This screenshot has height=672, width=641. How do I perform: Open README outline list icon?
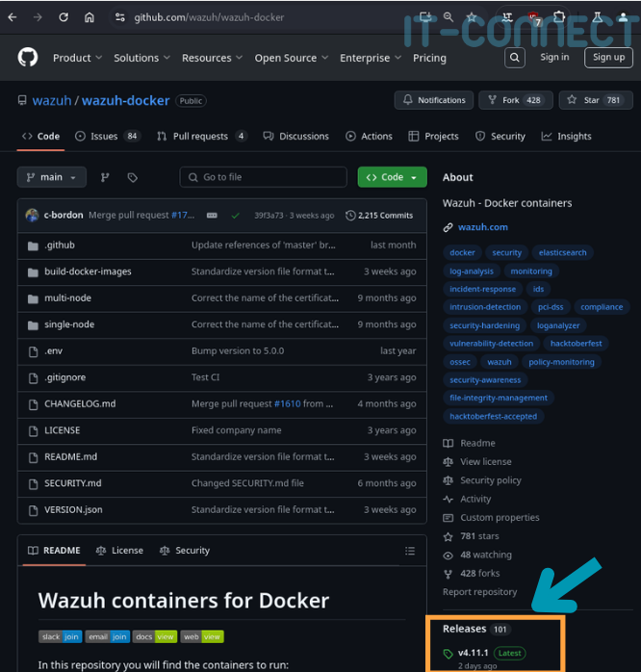(410, 551)
